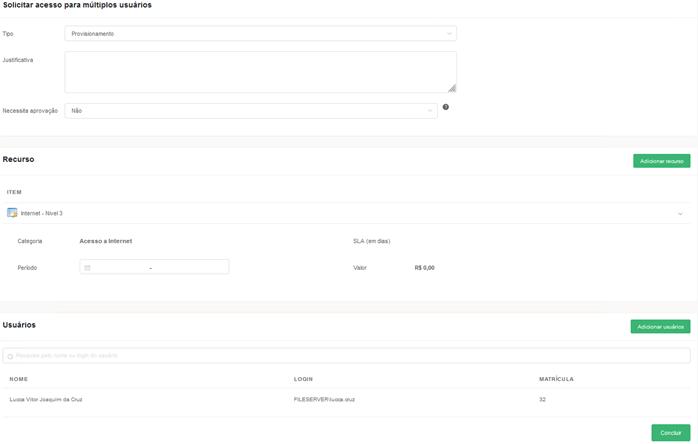
Task: Focus the Justificativa text area
Action: [x=260, y=72]
